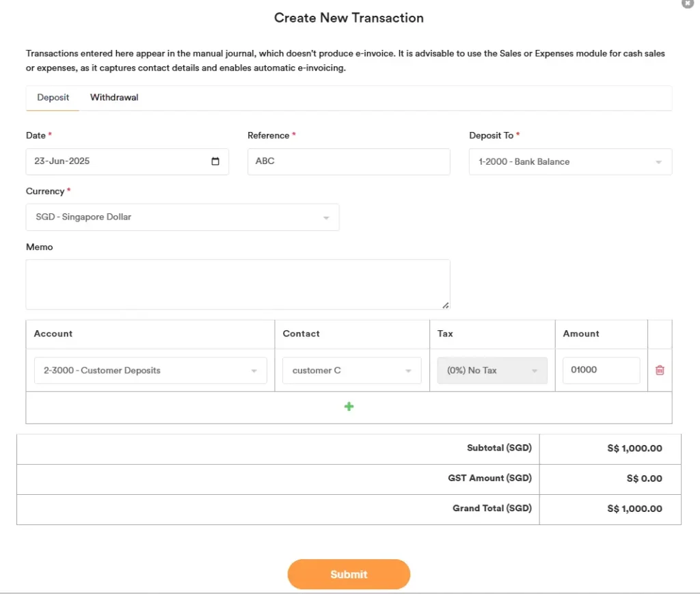Focus the Amount input showing 01000
This screenshot has width=700, height=594.
[601, 370]
